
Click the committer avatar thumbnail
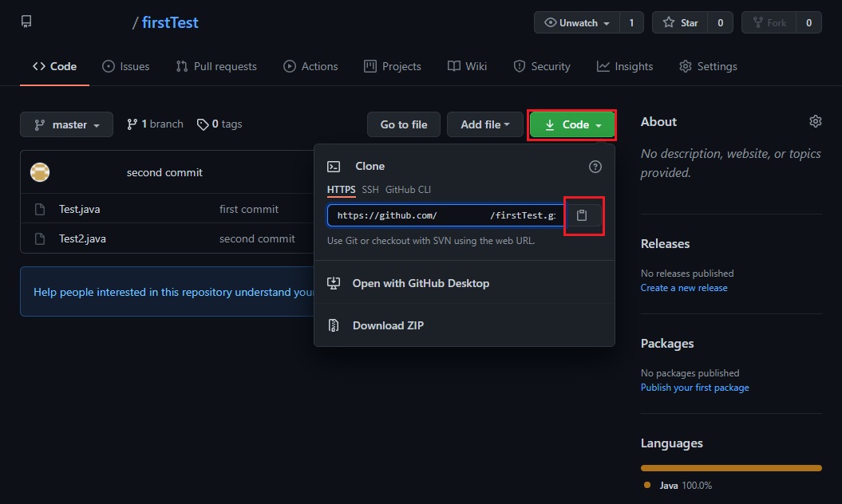pos(40,172)
